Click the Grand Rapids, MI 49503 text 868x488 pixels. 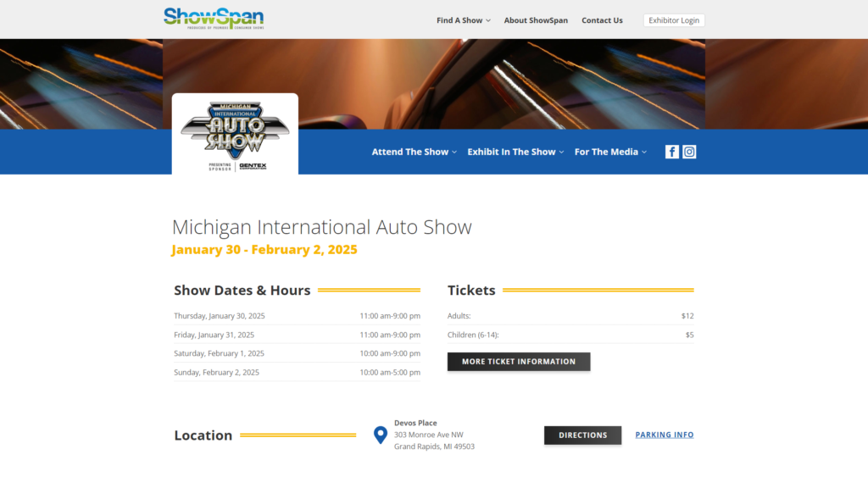[x=434, y=446]
